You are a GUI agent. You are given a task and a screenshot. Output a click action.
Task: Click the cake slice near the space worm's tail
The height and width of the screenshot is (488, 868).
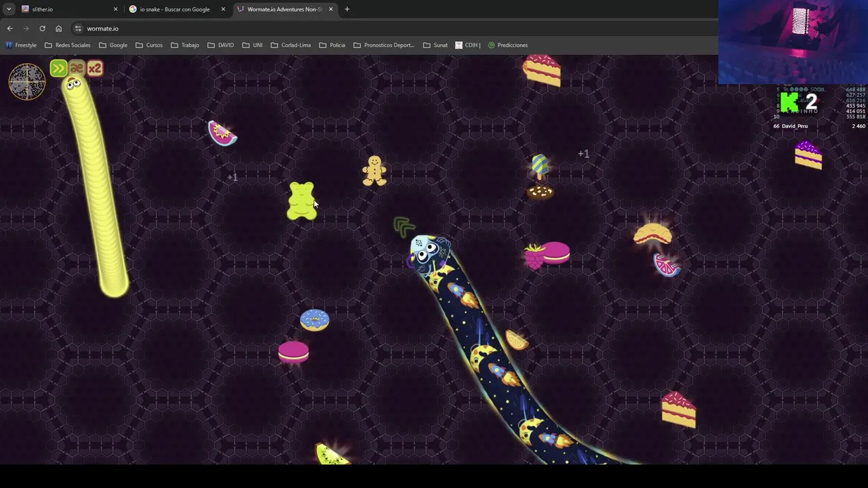point(679,409)
